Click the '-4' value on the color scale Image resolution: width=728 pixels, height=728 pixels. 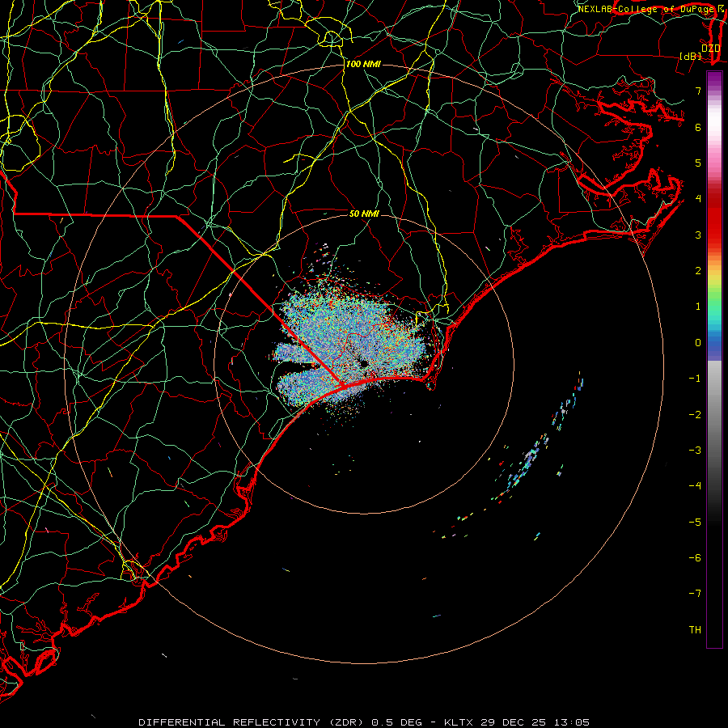coord(695,486)
